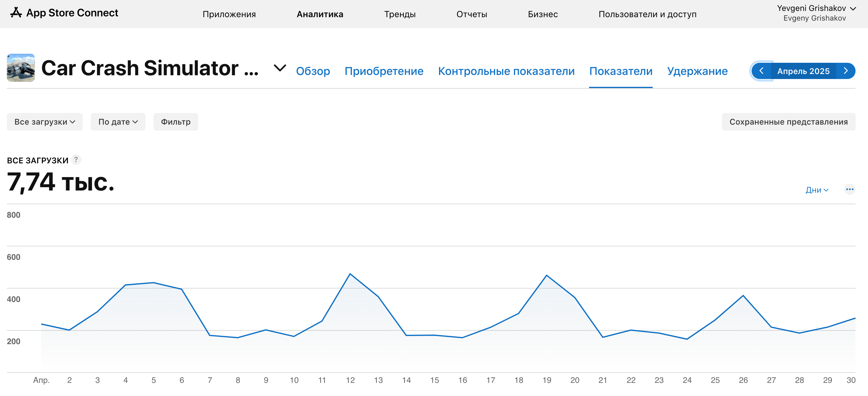Click the Фильтр button
This screenshot has height=396, width=868.
(175, 122)
